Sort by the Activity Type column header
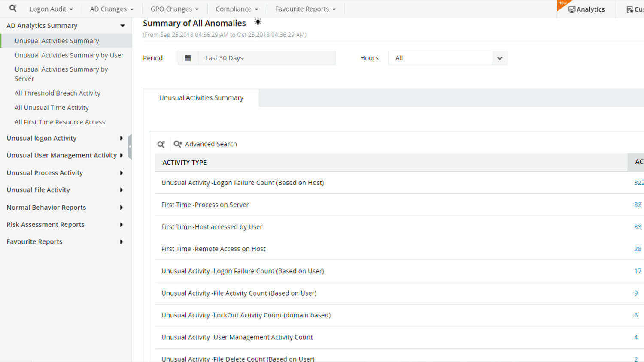The width and height of the screenshot is (644, 362). (x=185, y=163)
